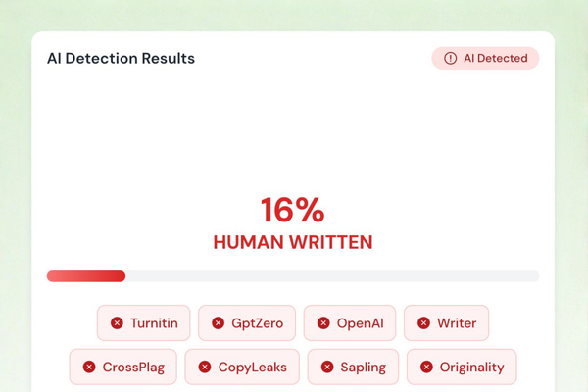Select the Sapling detector chip
This screenshot has height=392, width=588.
click(x=353, y=367)
